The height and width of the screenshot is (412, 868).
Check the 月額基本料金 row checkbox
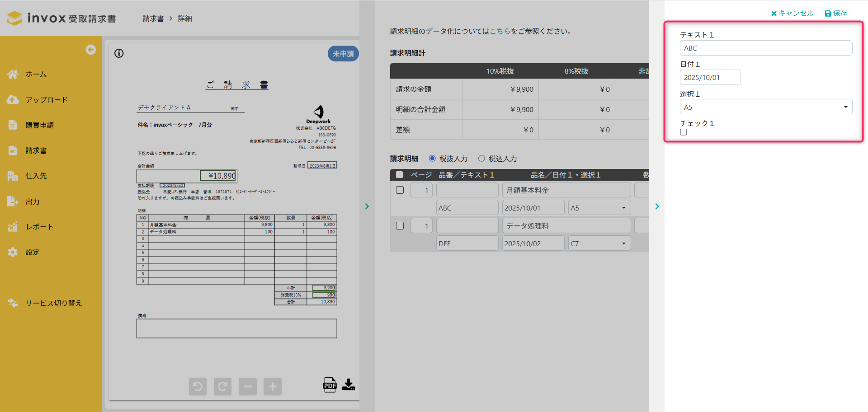pos(400,190)
